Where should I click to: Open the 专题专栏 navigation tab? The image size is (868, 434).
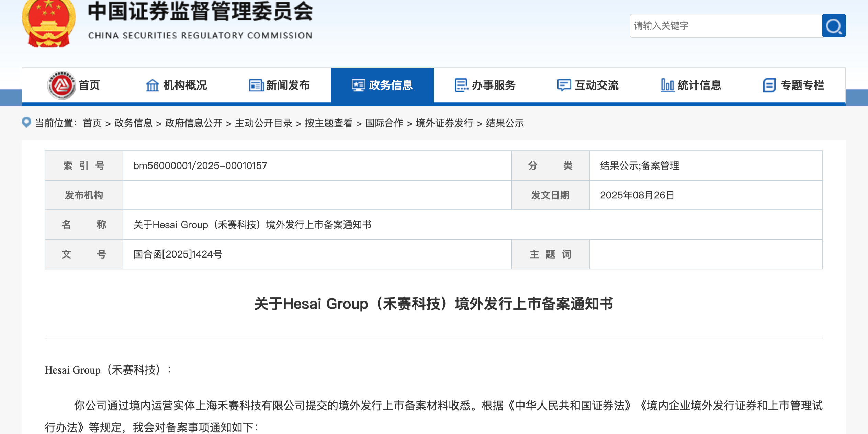[x=794, y=85]
